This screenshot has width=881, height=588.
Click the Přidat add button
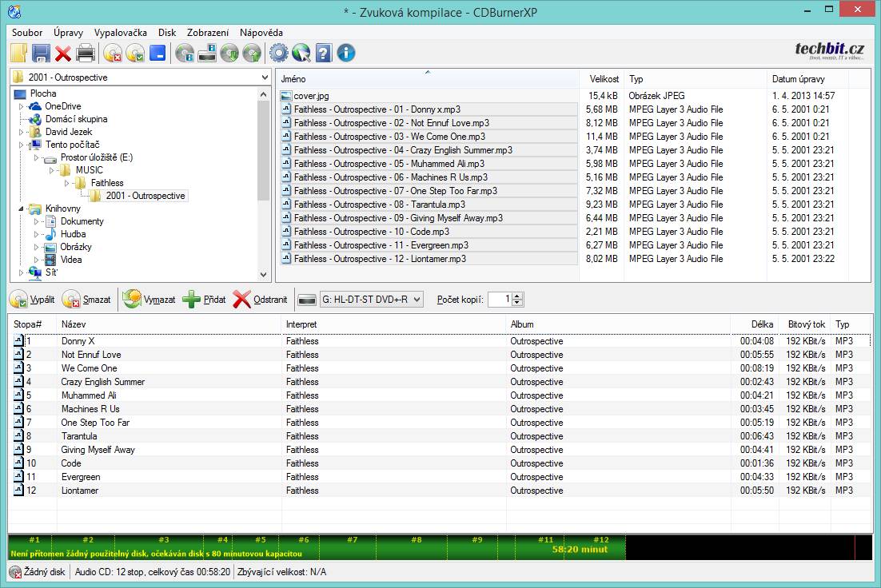[204, 300]
